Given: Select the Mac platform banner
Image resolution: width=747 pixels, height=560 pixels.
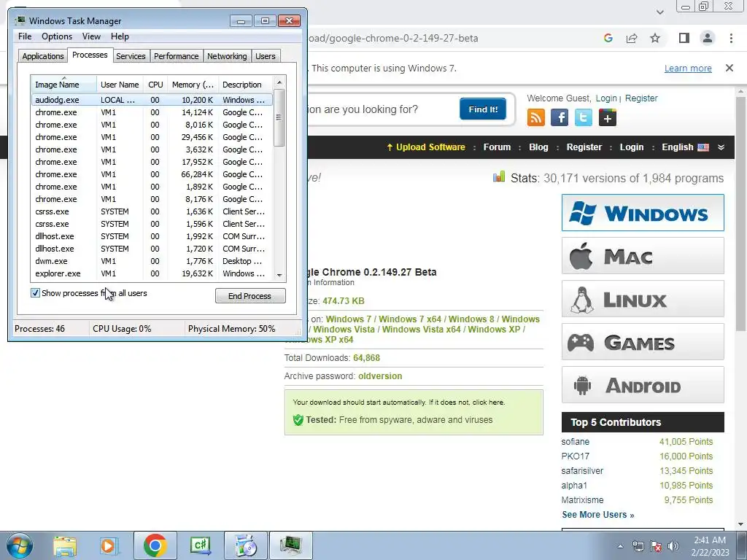Looking at the screenshot, I should [x=643, y=256].
